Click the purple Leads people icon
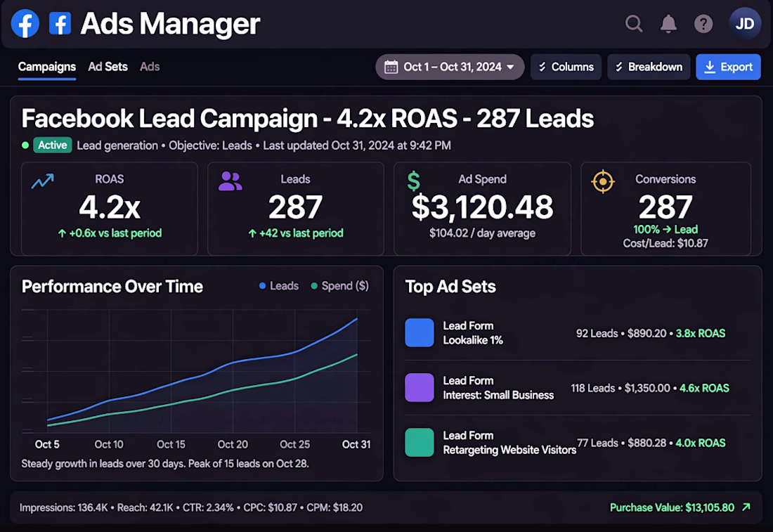This screenshot has height=532, width=773. [230, 181]
